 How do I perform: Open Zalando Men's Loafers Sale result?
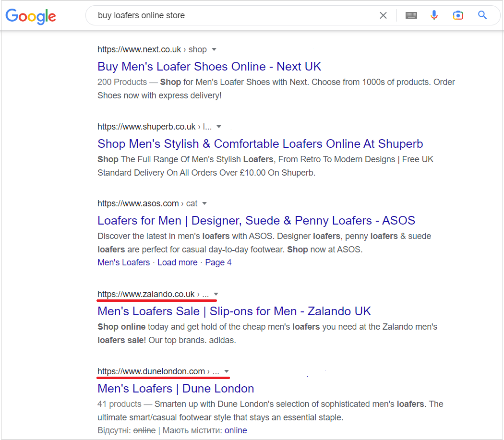click(x=234, y=311)
